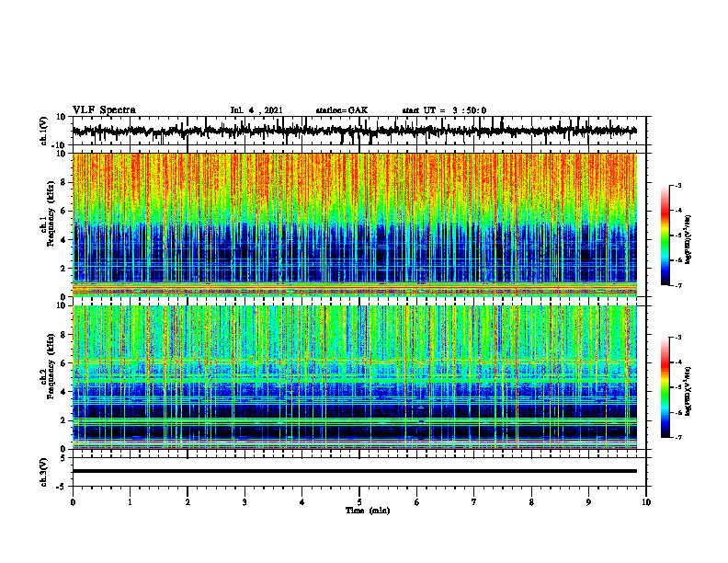Click the "ch.1(V)" axis label
Viewport: 728px width, 563px height.
point(44,131)
